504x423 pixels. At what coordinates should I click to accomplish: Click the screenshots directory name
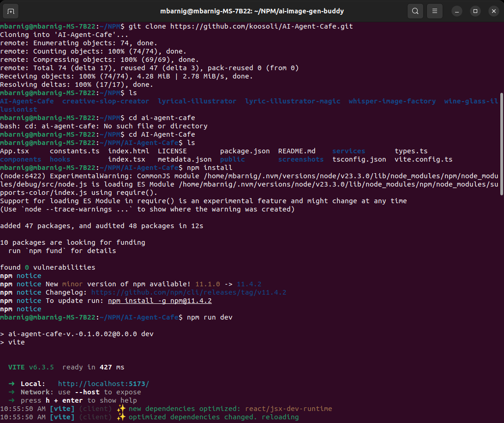pyautogui.click(x=300, y=159)
